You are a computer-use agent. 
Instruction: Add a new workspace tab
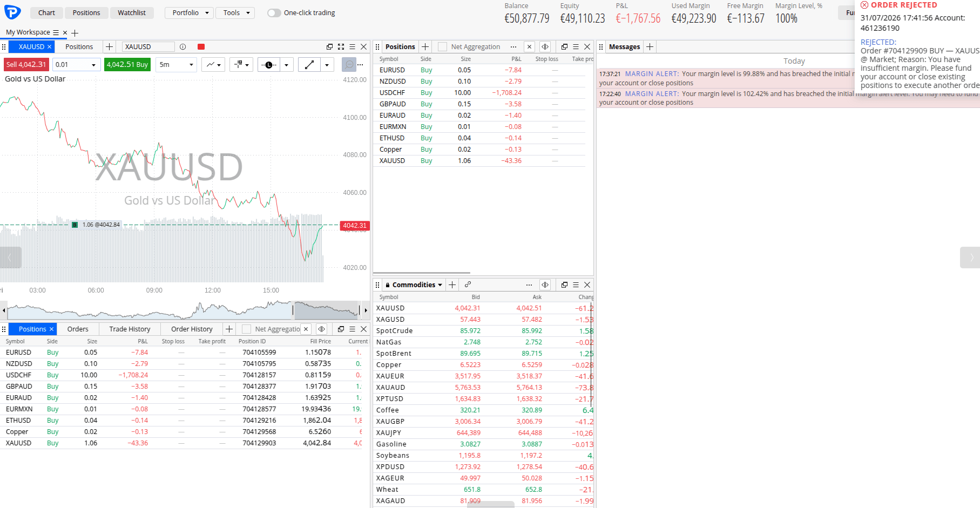click(x=75, y=33)
